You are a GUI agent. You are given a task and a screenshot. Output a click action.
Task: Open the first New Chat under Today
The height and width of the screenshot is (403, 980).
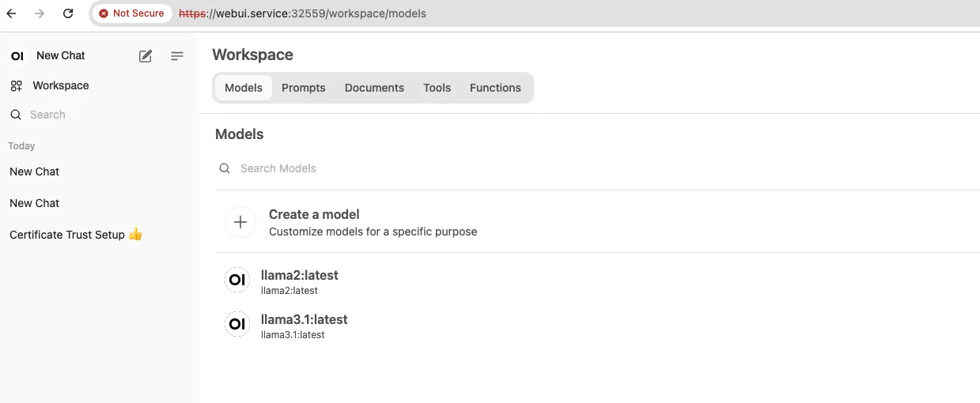pos(98,171)
